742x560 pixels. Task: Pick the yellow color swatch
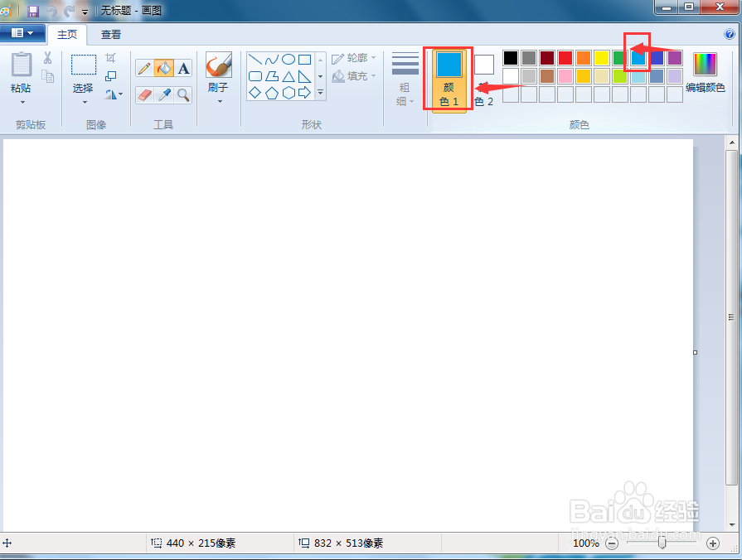tap(601, 58)
